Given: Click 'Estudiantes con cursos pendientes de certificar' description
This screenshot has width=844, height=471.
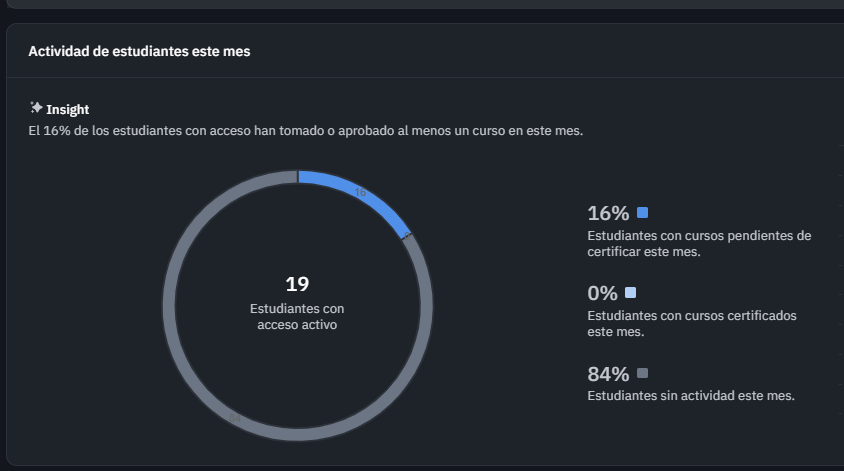Looking at the screenshot, I should 699,244.
